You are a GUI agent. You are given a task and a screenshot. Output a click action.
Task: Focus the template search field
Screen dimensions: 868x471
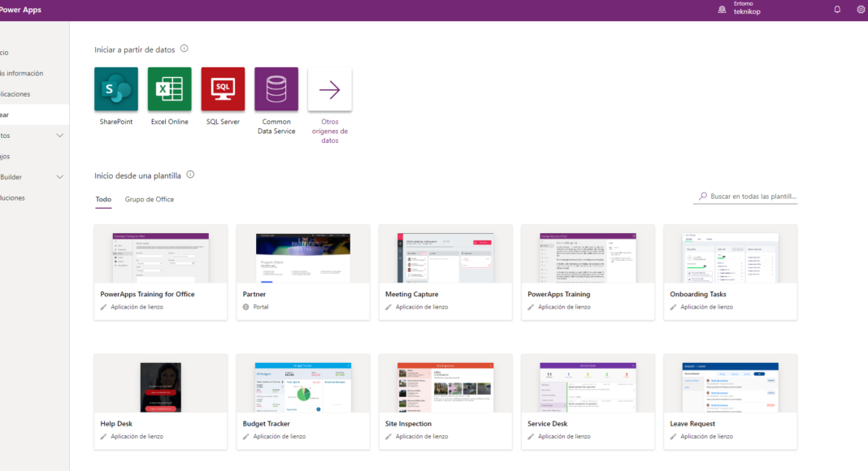pyautogui.click(x=745, y=197)
